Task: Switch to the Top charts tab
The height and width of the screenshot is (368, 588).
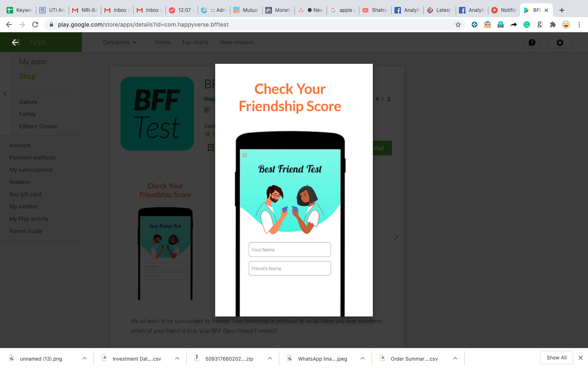Action: (195, 42)
